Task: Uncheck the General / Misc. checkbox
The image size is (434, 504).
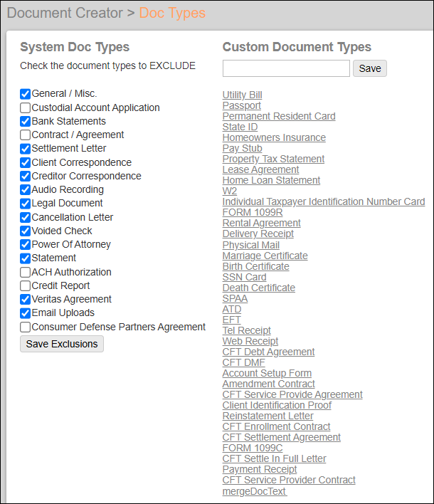Action: [x=26, y=94]
